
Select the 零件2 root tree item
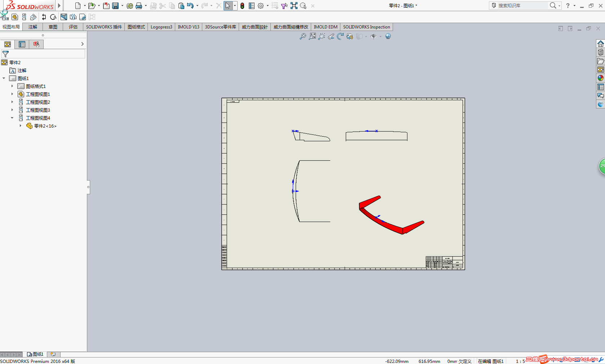15,63
